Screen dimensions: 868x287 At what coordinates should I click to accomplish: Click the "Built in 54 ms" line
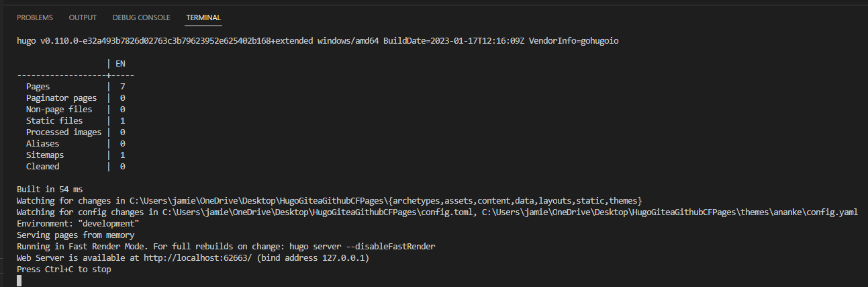50,190
